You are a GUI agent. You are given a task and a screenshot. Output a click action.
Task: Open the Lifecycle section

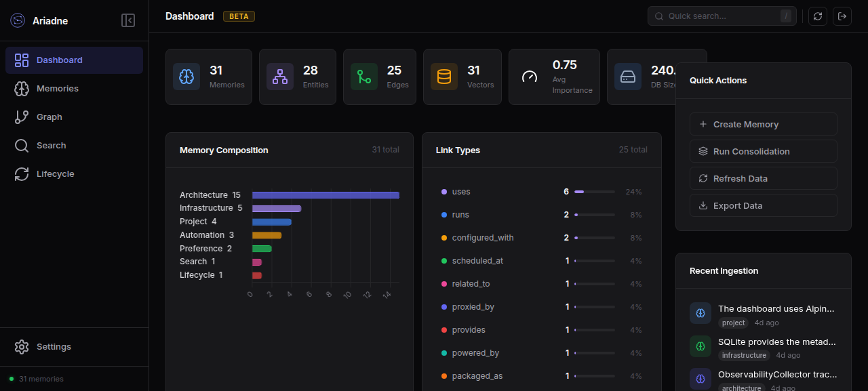pos(74,173)
